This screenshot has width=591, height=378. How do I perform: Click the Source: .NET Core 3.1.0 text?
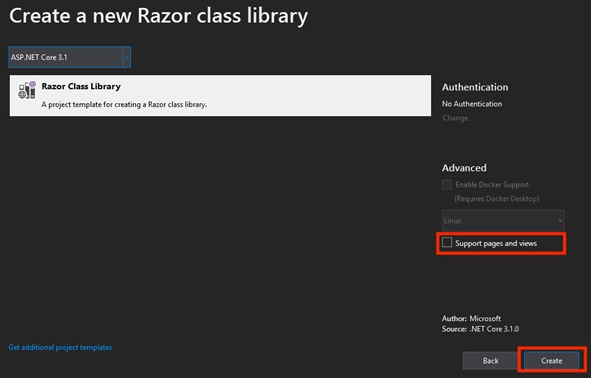[x=480, y=329]
